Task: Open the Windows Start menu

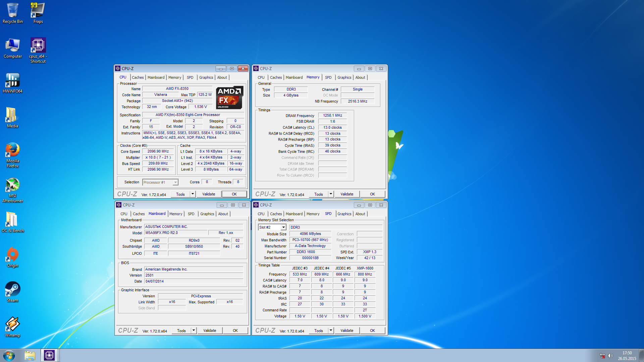Action: tap(9, 355)
